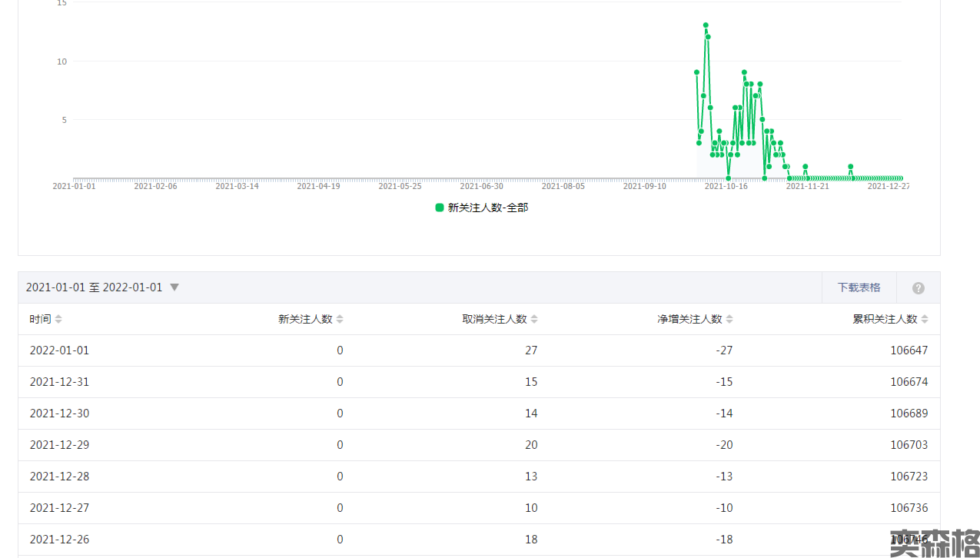Click the unfollow count 27 cell
Screen dimensions: 980x558
(530, 350)
